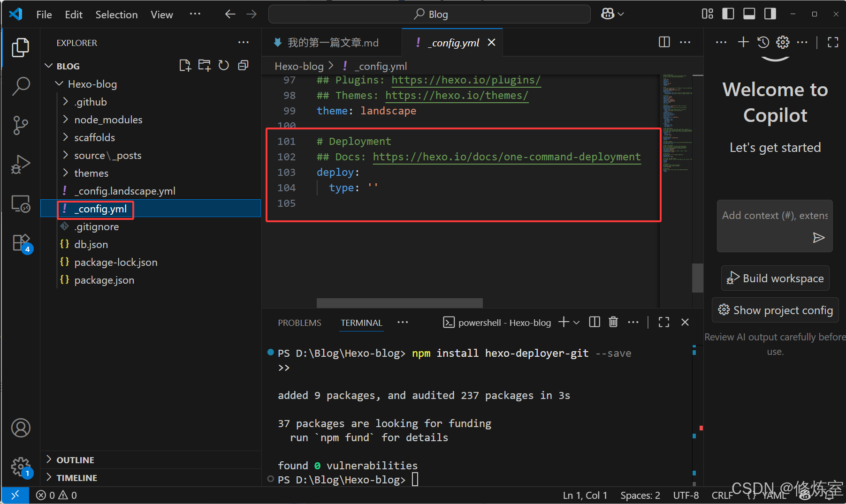Open the new terminal launch profile dropdown
Screen dimensions: 846x504
point(577,322)
